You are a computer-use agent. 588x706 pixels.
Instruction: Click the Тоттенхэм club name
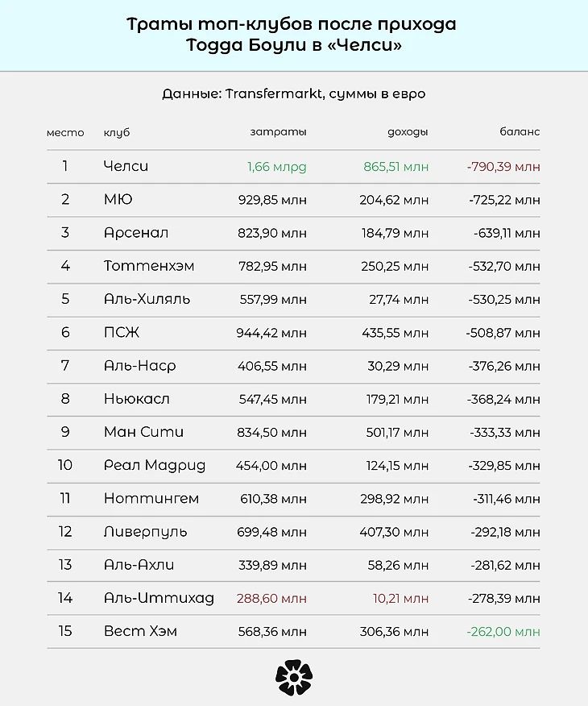click(149, 266)
